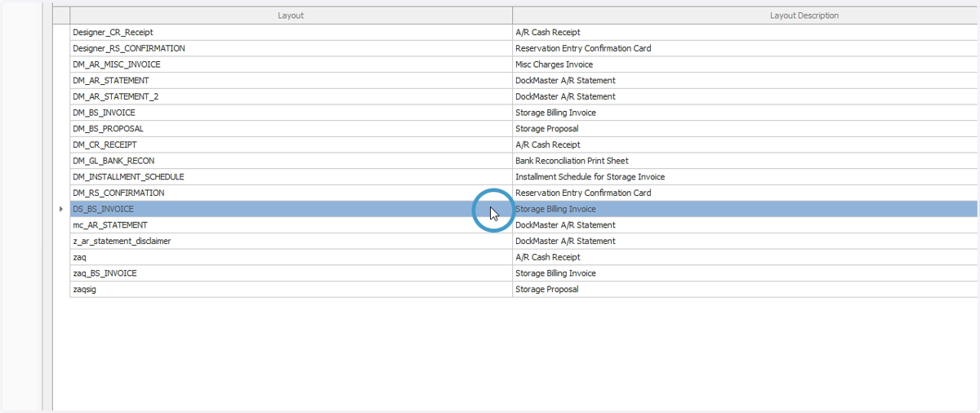
Task: Choose the DM_CR_RECEIPT layout
Action: [x=105, y=144]
